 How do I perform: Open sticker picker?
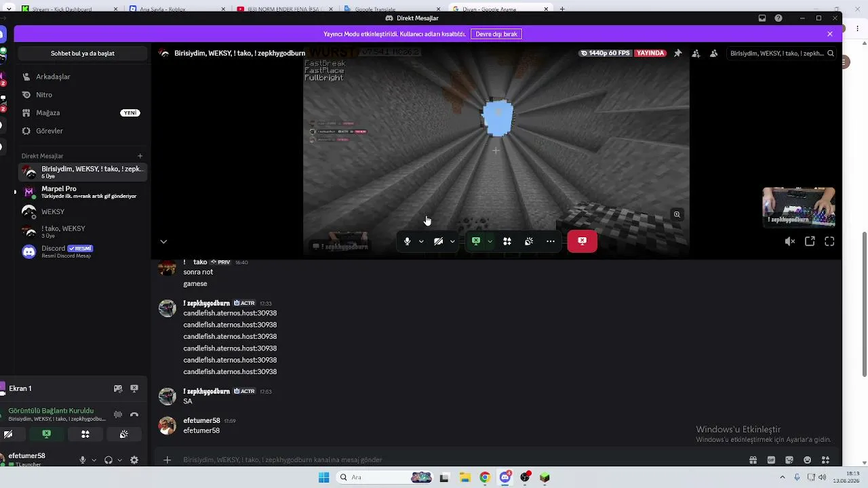tap(789, 460)
